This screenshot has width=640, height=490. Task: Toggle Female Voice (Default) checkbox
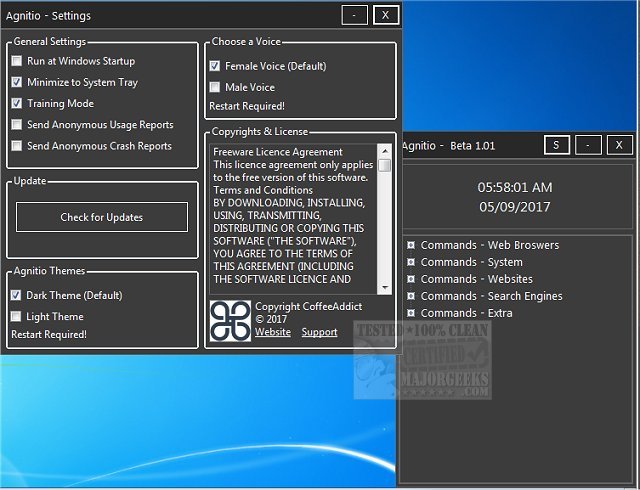[x=215, y=66]
